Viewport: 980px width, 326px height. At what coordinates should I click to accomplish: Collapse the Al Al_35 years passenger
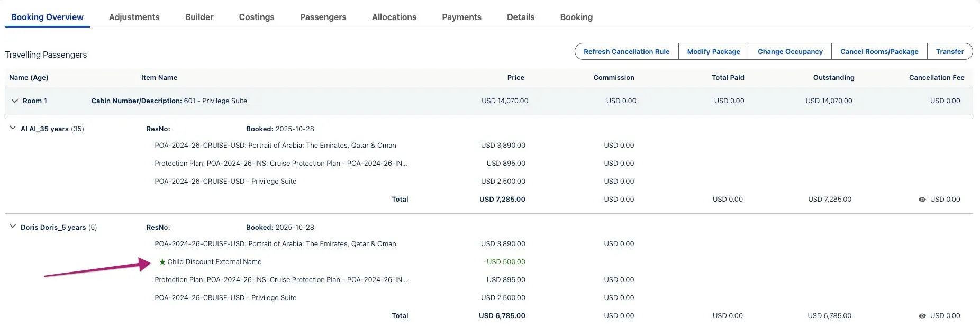click(x=13, y=128)
